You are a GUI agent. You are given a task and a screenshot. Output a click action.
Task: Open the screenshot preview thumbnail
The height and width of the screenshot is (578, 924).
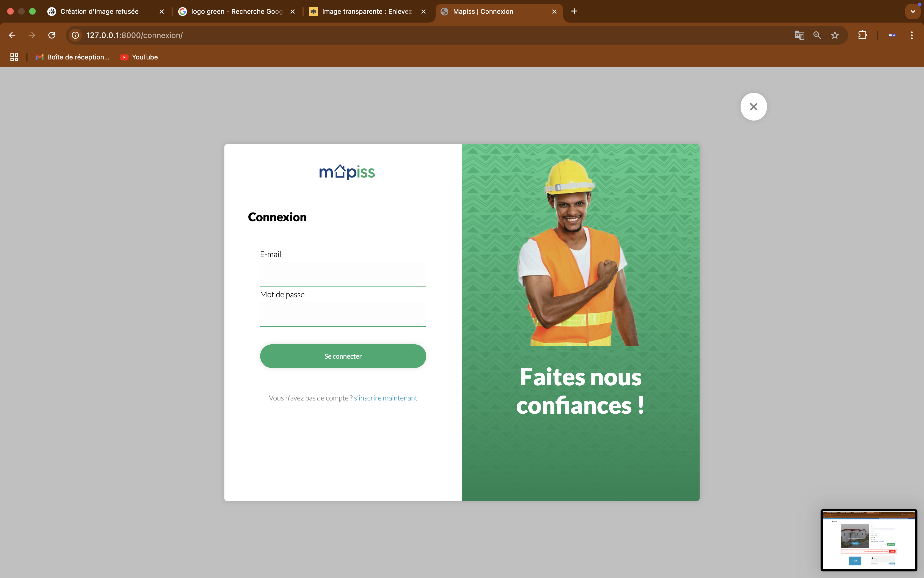tap(869, 540)
